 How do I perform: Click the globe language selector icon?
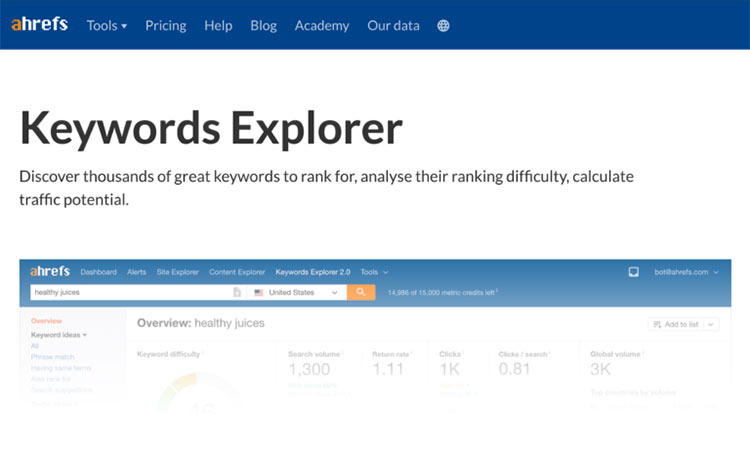tap(443, 26)
